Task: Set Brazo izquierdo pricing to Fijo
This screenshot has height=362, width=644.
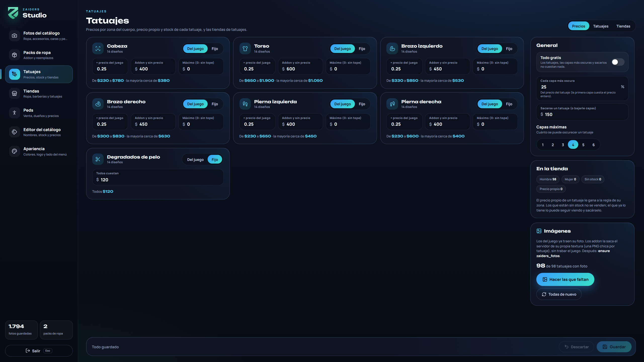Action: [x=509, y=49]
